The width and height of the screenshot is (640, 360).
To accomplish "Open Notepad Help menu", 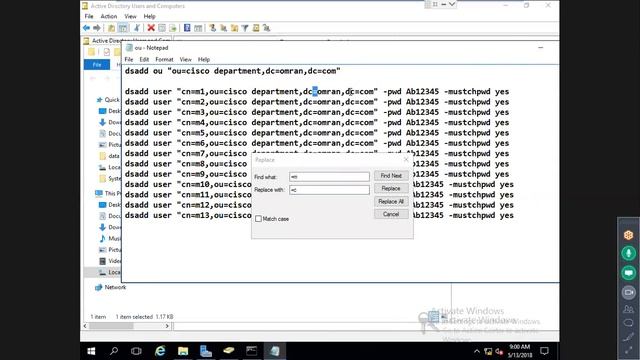I will click(204, 60).
